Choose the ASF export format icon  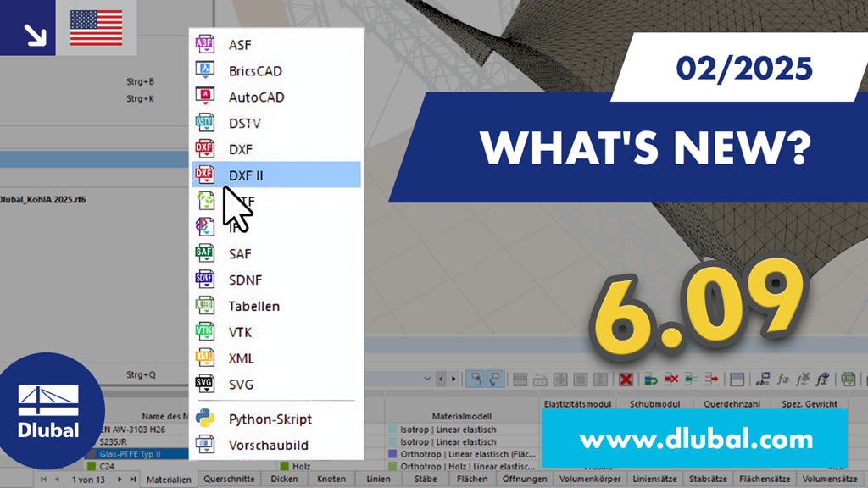(x=205, y=44)
